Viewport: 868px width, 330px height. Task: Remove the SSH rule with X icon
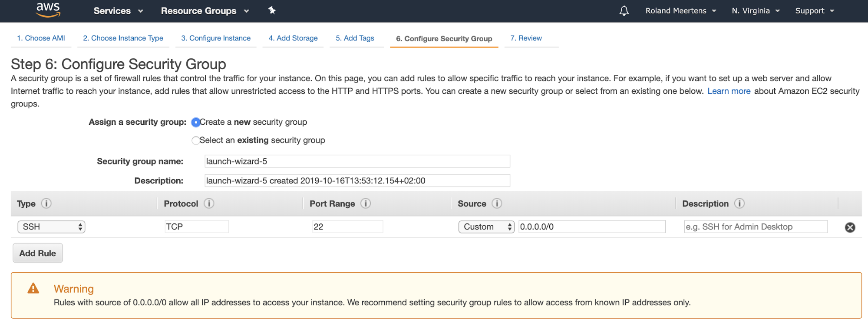pyautogui.click(x=850, y=227)
